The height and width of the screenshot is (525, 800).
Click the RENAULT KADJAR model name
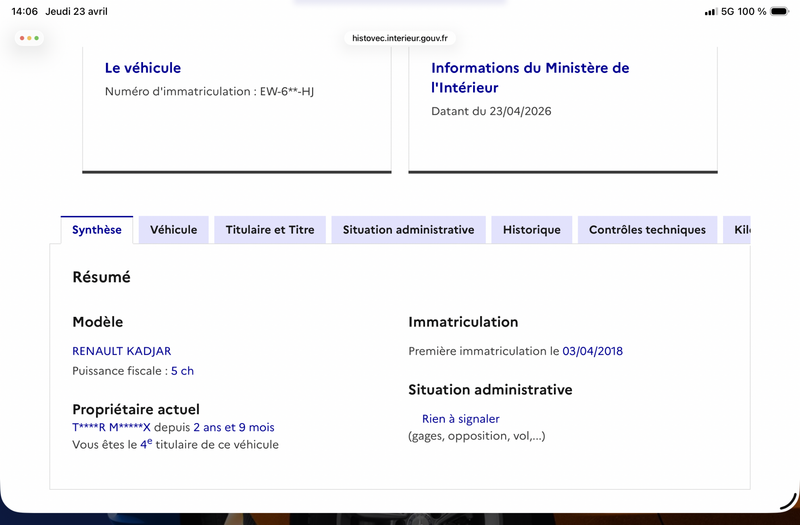121,351
